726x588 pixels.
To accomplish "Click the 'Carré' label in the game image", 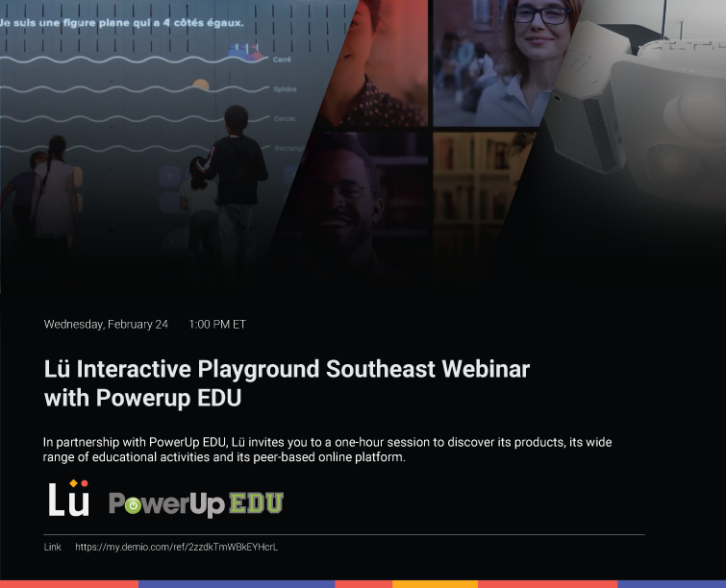I will click(x=282, y=60).
